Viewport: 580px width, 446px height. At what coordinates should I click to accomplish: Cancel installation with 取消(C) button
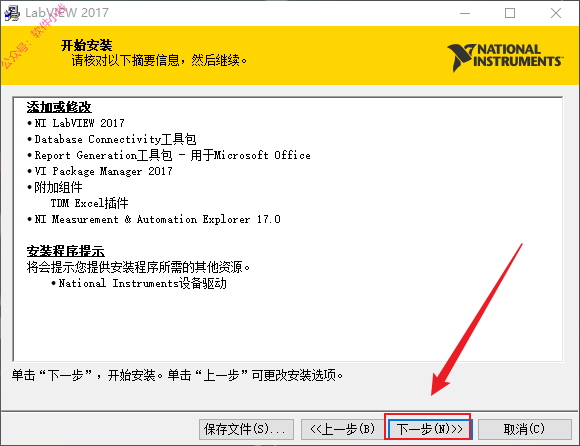(x=525, y=429)
